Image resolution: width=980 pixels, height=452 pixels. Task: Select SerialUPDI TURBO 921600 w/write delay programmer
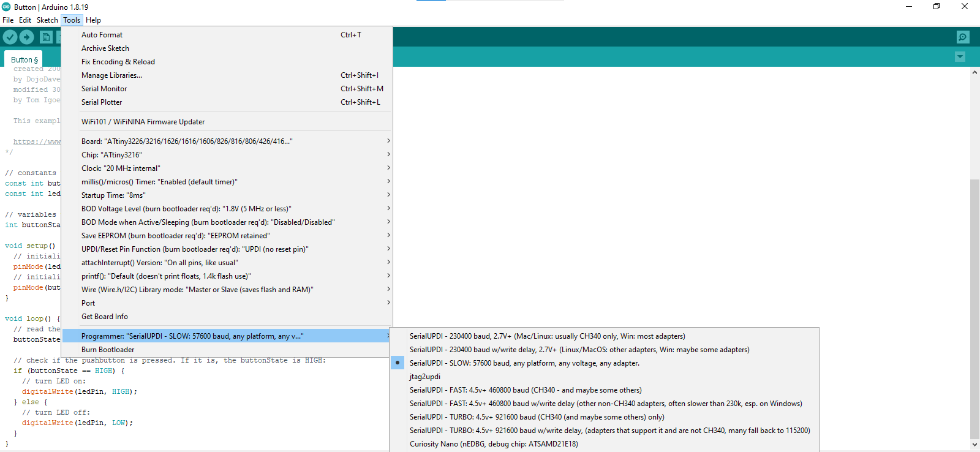(x=605, y=431)
